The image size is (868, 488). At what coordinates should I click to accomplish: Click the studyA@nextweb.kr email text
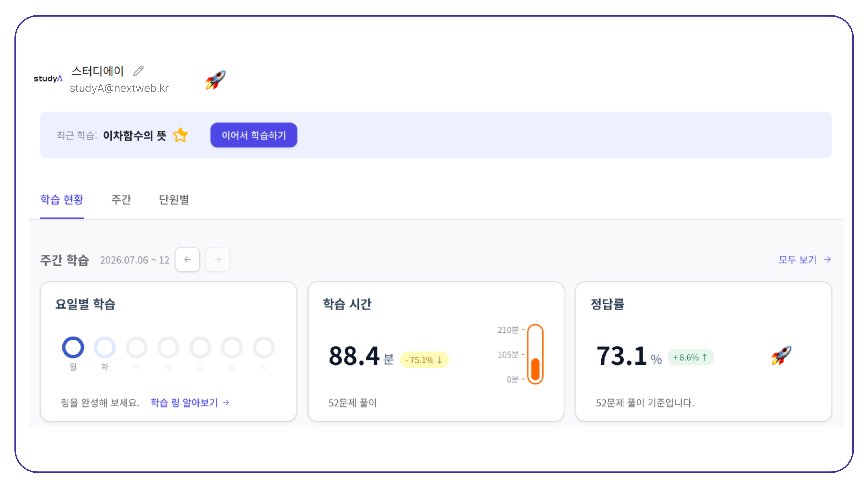pyautogui.click(x=119, y=88)
